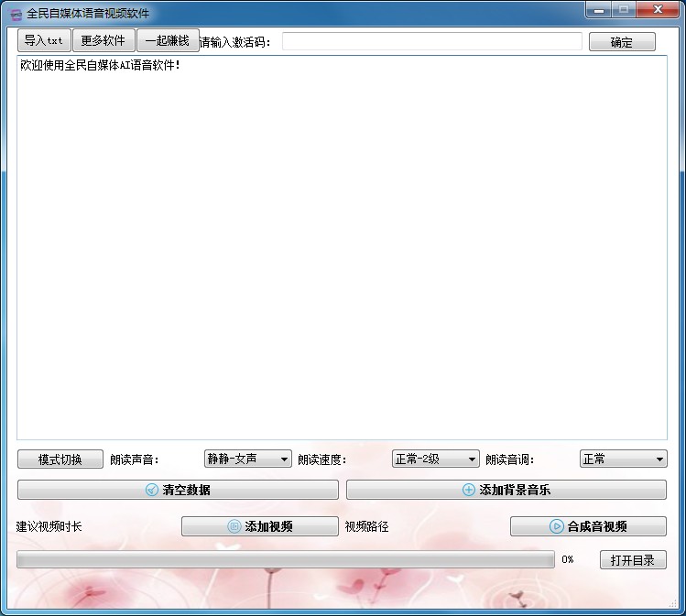The image size is (686, 616).
Task: Click the 视频路径 label text
Action: 366,526
